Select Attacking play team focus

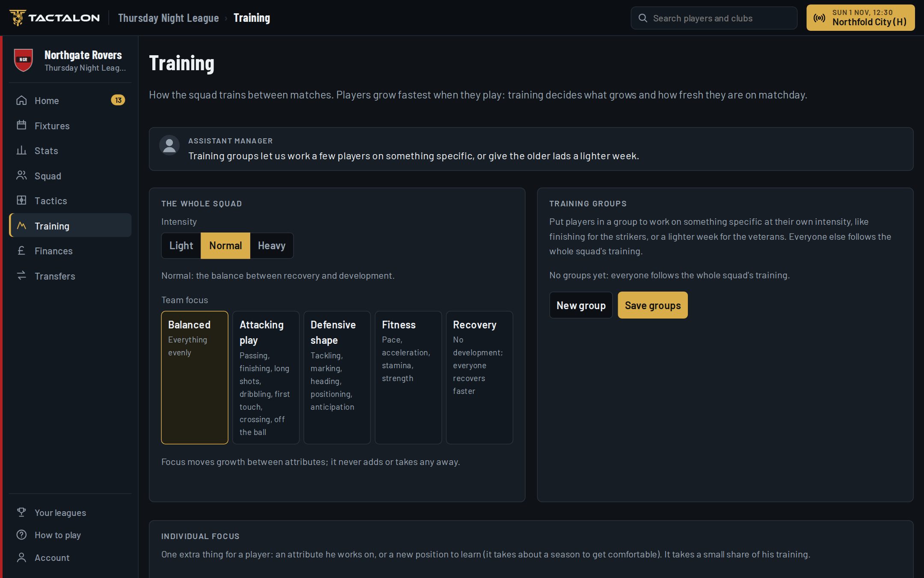266,378
